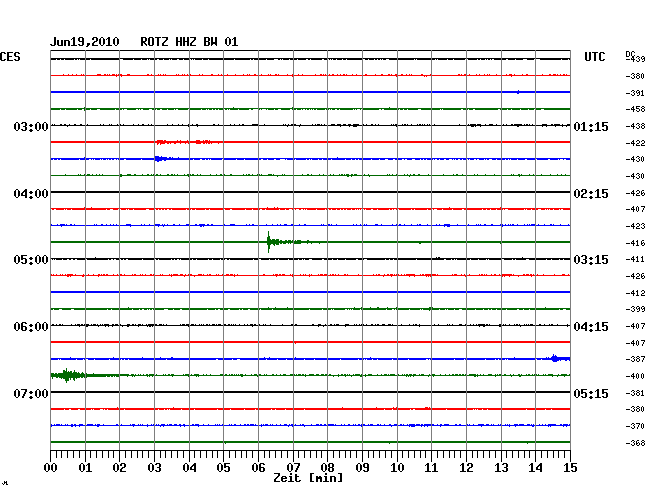Select the 09 minute axis label

point(362,467)
